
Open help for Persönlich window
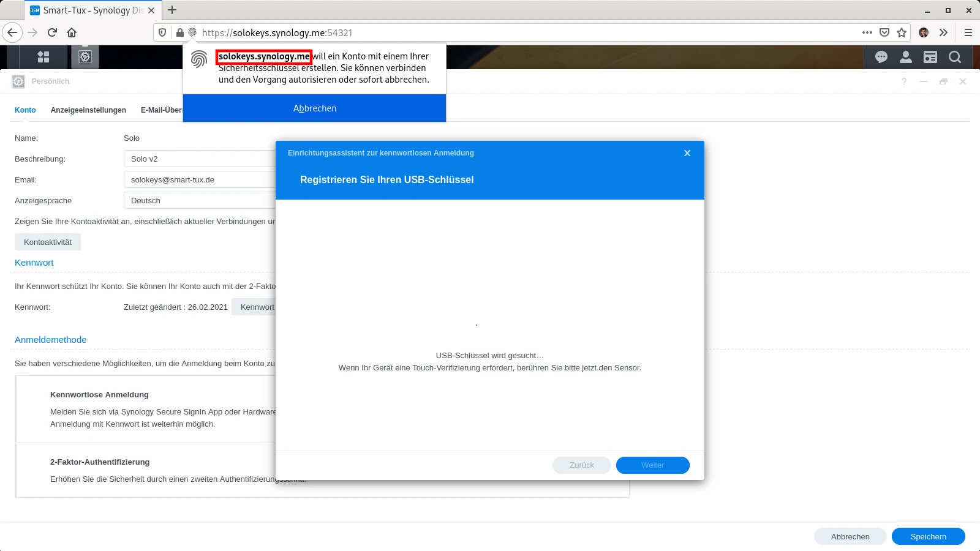pos(904,81)
